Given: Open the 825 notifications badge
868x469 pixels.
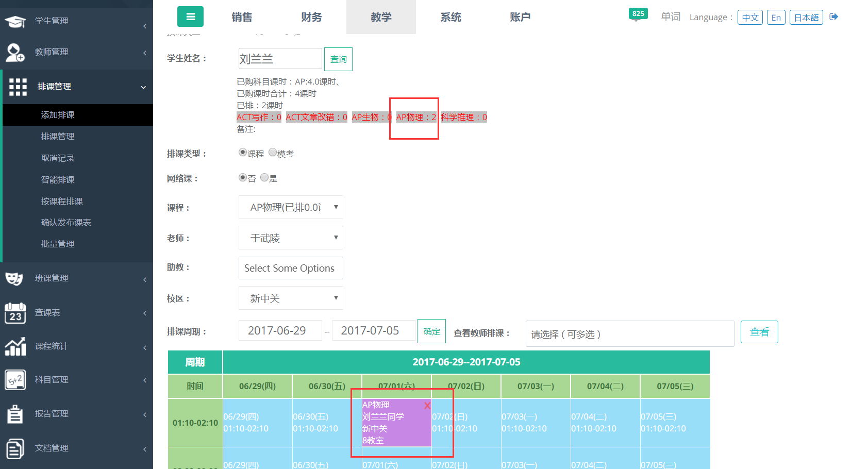Looking at the screenshot, I should pos(638,14).
